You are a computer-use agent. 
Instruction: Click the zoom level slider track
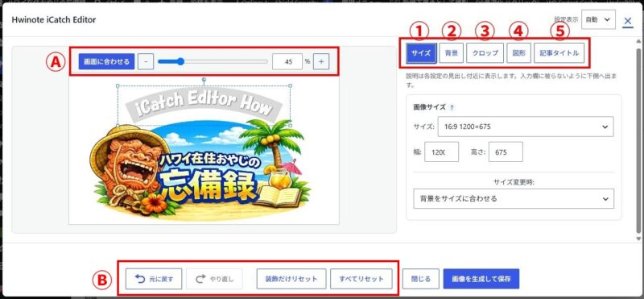[213, 62]
